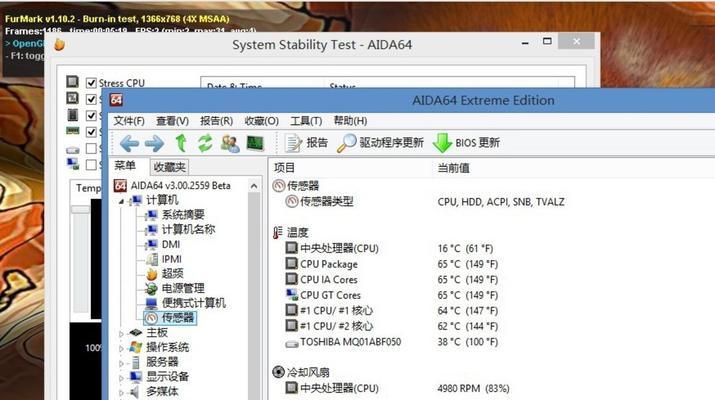
Task: Select the 4980 RPM (83%) fan value
Action: (x=473, y=389)
